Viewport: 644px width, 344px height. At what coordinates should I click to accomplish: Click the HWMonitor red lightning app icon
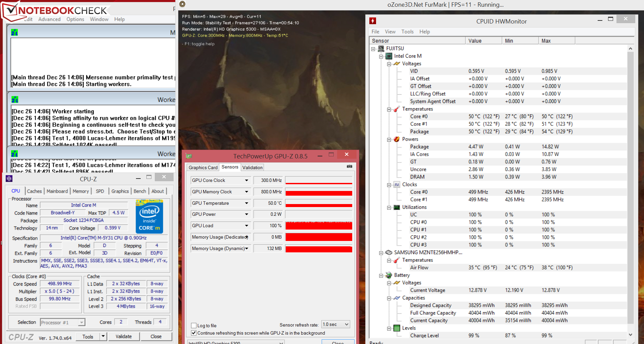coord(373,21)
